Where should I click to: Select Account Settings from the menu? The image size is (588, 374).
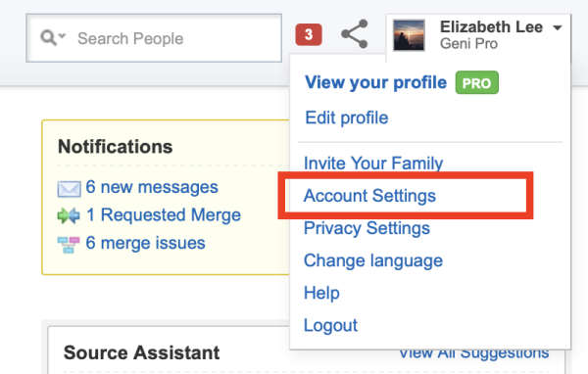tap(369, 196)
